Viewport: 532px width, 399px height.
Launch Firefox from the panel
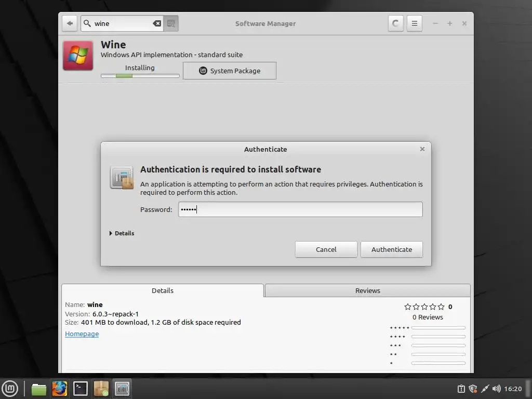point(60,389)
